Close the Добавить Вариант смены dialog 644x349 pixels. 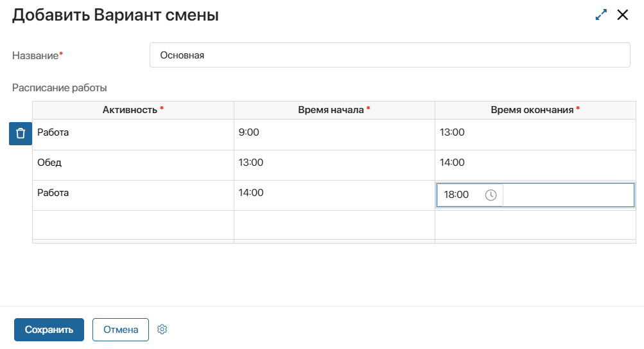(622, 15)
